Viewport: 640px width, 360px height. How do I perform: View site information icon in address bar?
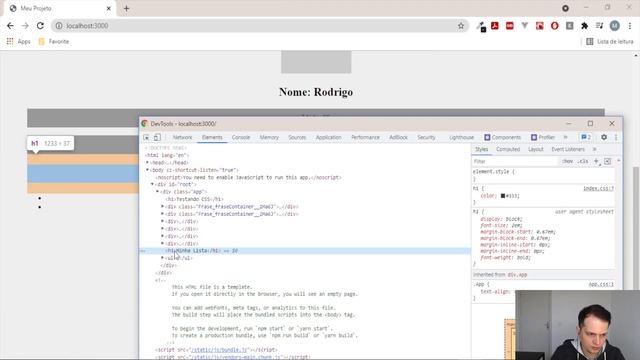pos(59,26)
